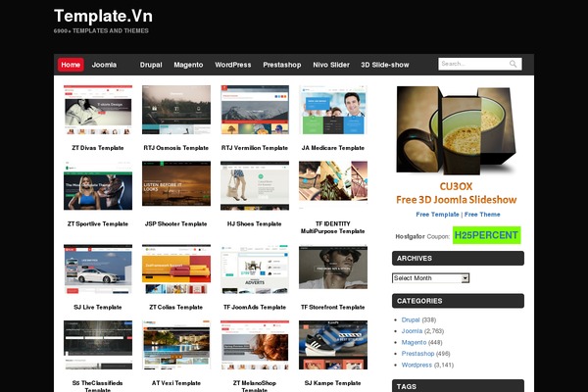
Task: Open the ZT Divas Template thumbnail
Action: point(98,110)
